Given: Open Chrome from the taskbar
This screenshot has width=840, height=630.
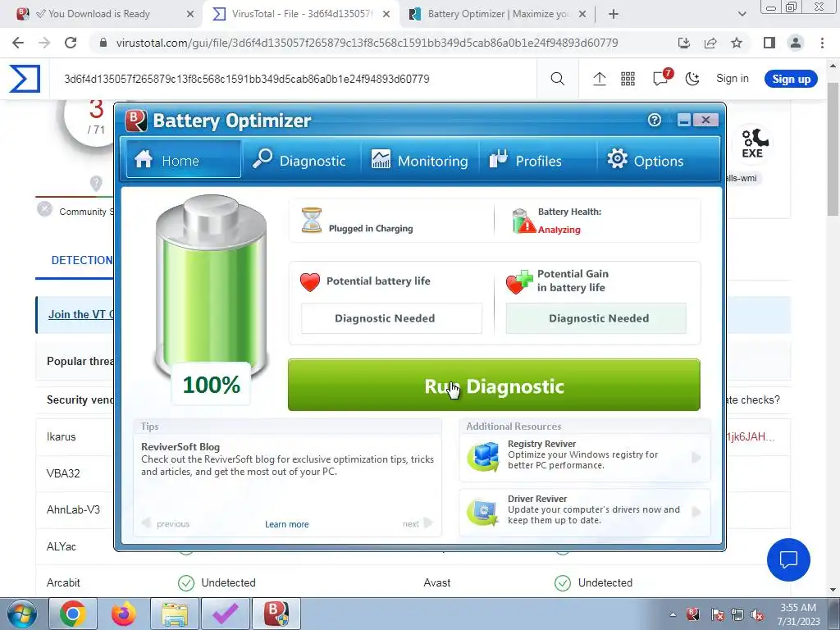Looking at the screenshot, I should 73,614.
